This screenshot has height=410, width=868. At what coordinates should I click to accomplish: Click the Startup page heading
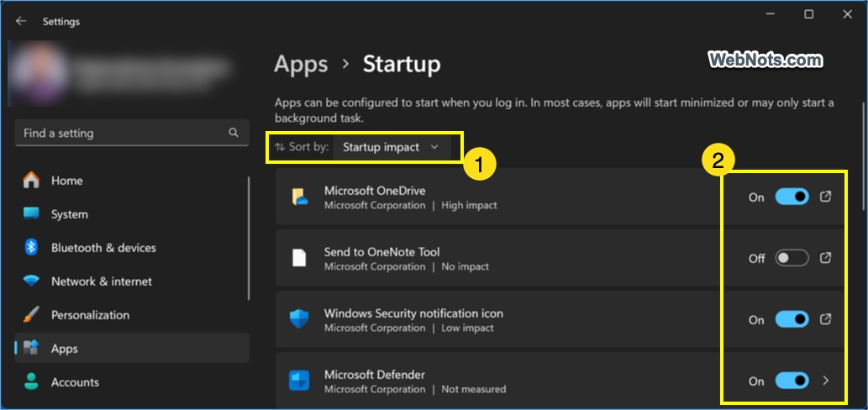click(402, 65)
